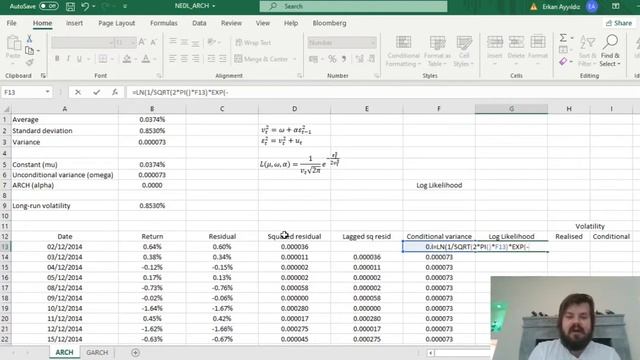
Task: Click the Percent Style icon
Action: [x=332, y=59]
